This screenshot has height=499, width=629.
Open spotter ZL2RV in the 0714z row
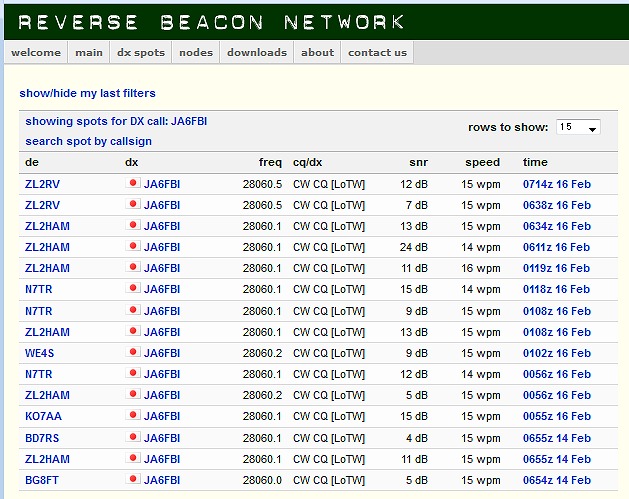pyautogui.click(x=42, y=184)
